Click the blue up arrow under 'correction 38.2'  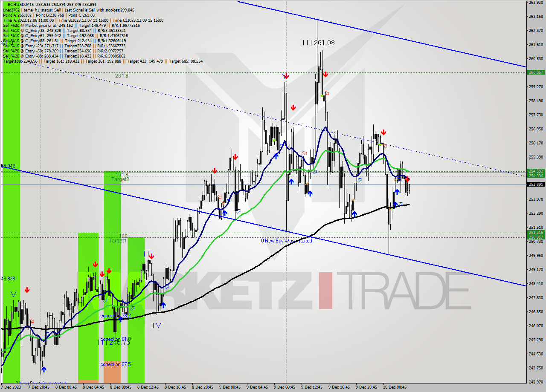(121, 319)
